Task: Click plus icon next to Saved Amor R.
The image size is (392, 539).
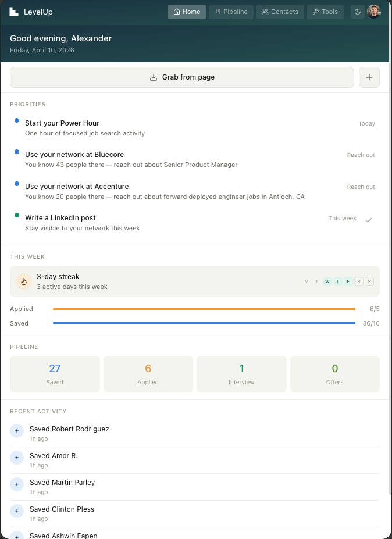Action: [x=16, y=458]
